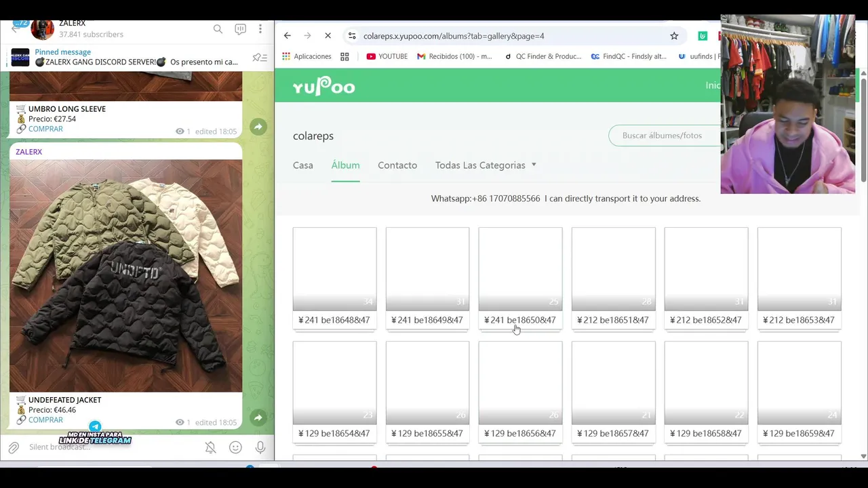Open COMPRAR link under UNDEFEATED JACKET

pos(45,420)
